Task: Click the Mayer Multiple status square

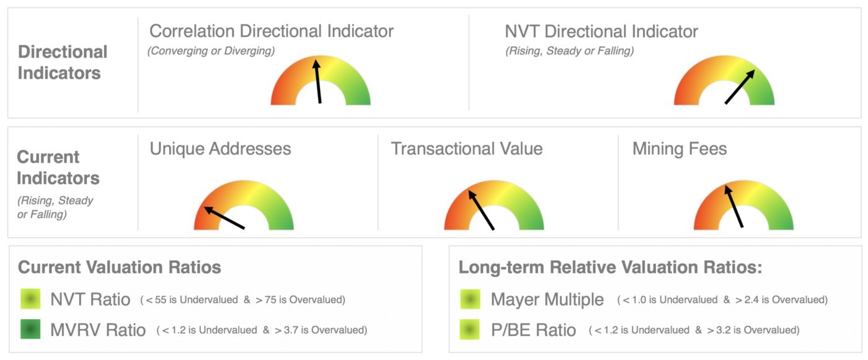Action: (x=470, y=299)
